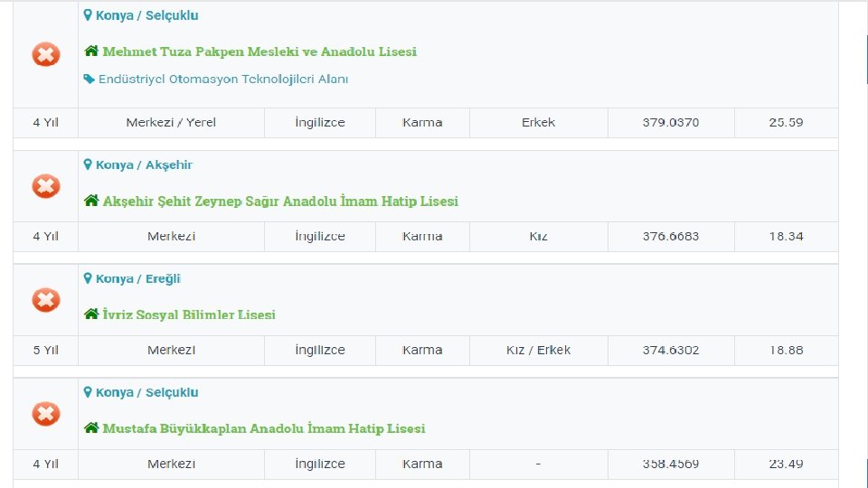Image resolution: width=868 pixels, height=488 pixels.
Task: Click location pin beside Konya / Ereğli
Action: coord(88,278)
